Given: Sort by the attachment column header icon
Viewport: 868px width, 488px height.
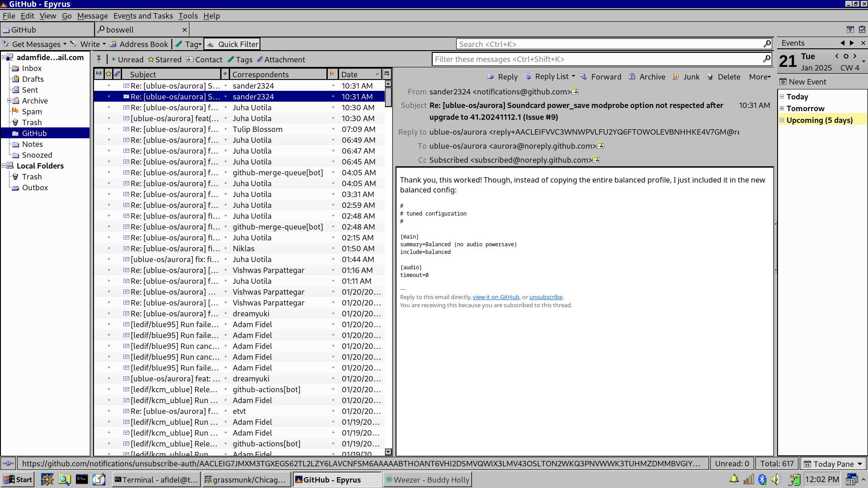Looking at the screenshot, I should point(117,74).
